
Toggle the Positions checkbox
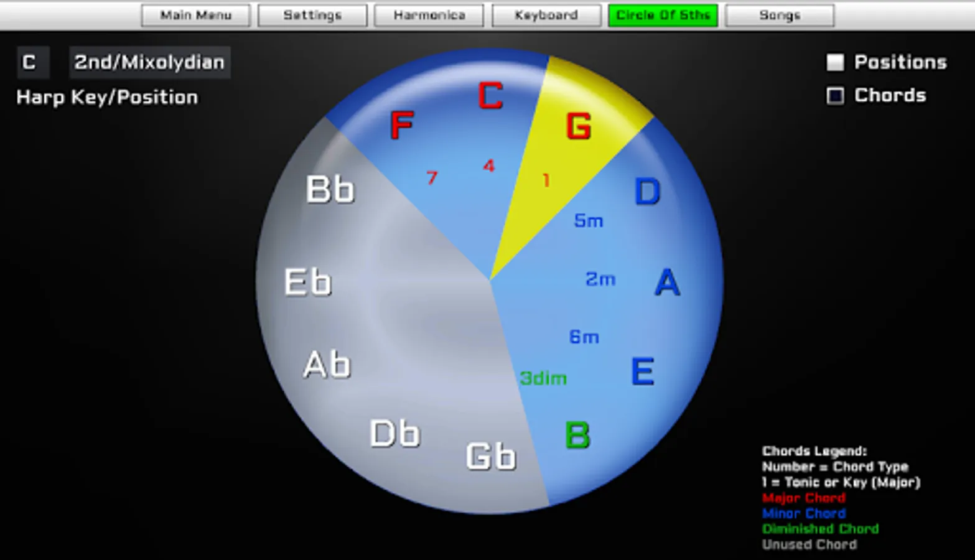[x=835, y=62]
